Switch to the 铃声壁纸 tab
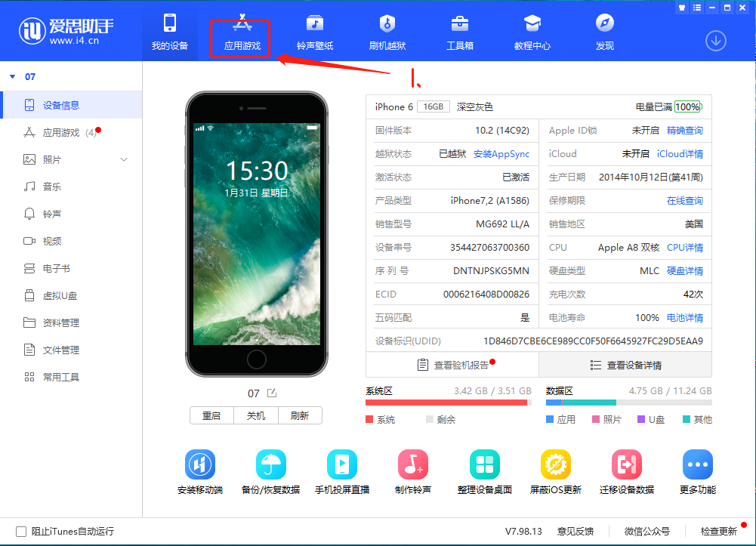This screenshot has width=756, height=546. tap(314, 32)
